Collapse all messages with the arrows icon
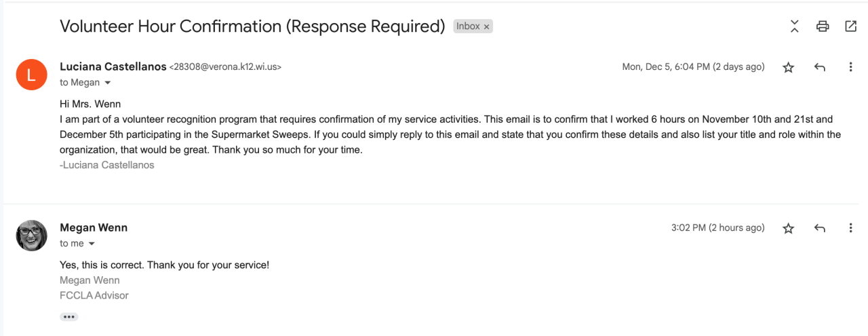The height and width of the screenshot is (336, 868). click(795, 26)
